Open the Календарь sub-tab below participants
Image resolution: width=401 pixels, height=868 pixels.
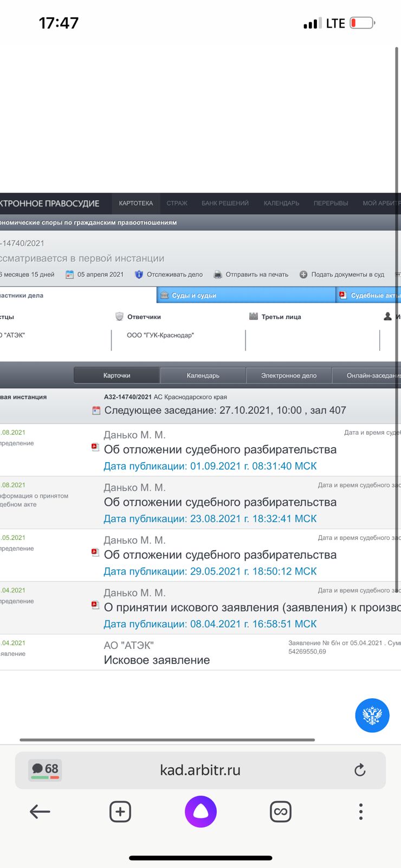click(203, 375)
